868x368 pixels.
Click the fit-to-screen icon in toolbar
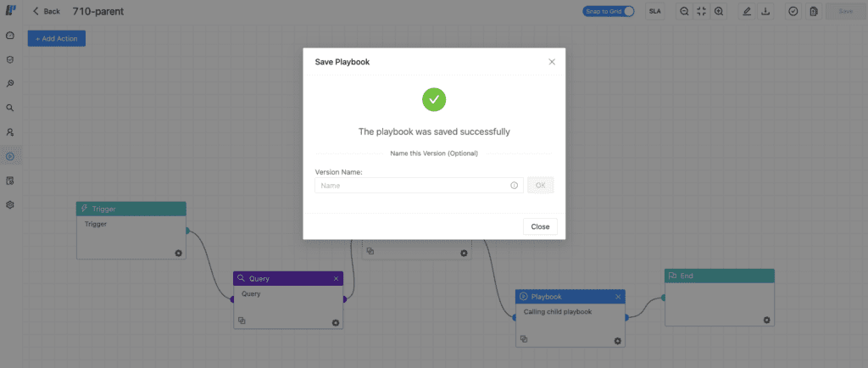[701, 11]
